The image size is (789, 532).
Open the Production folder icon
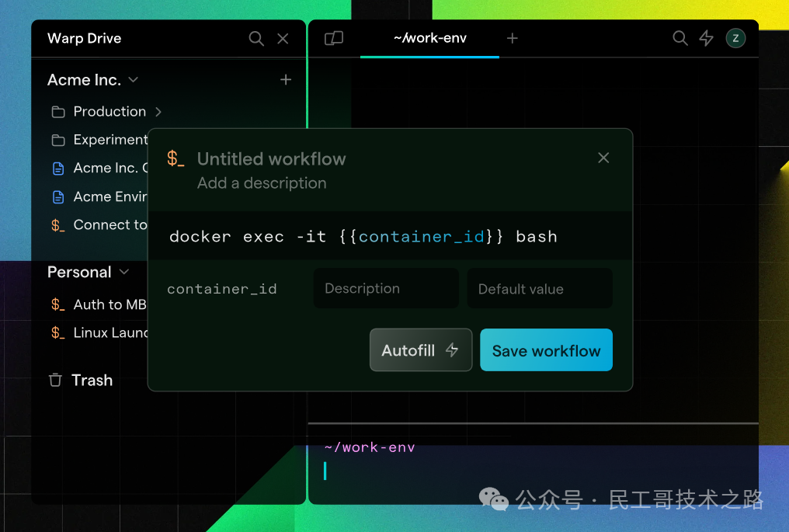(x=58, y=112)
